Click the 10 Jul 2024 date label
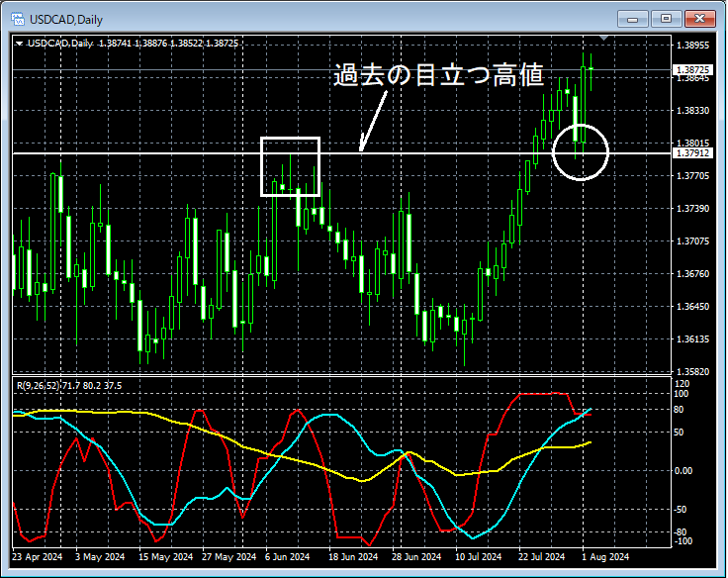The image size is (728, 578). click(478, 556)
